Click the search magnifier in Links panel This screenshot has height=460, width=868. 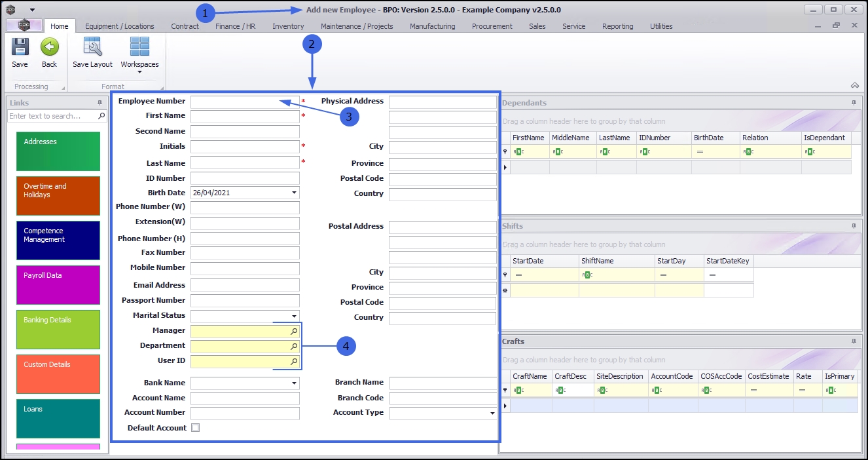pos(101,116)
